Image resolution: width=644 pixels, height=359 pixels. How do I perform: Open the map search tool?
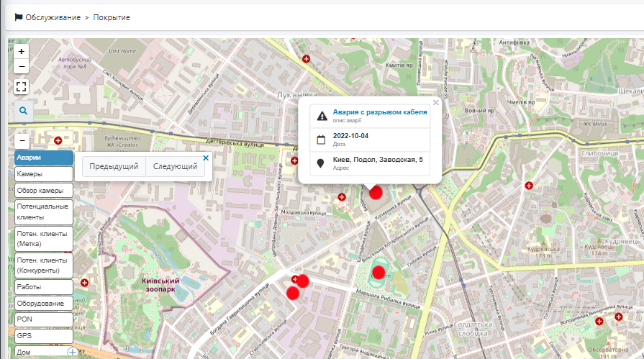[24, 111]
